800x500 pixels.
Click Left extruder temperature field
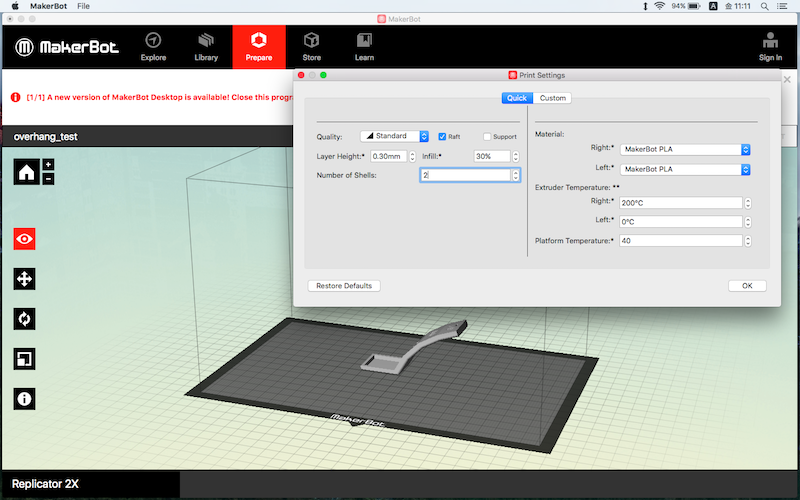click(x=681, y=222)
